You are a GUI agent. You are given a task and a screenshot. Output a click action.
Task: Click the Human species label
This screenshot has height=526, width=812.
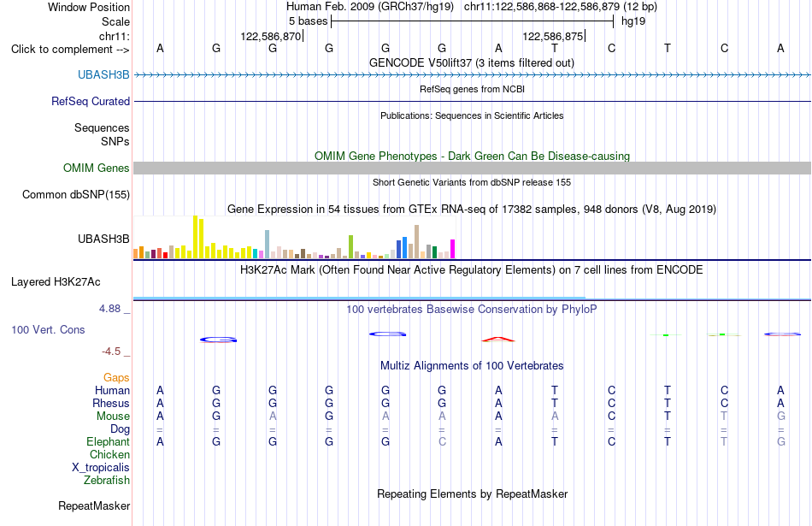click(112, 390)
